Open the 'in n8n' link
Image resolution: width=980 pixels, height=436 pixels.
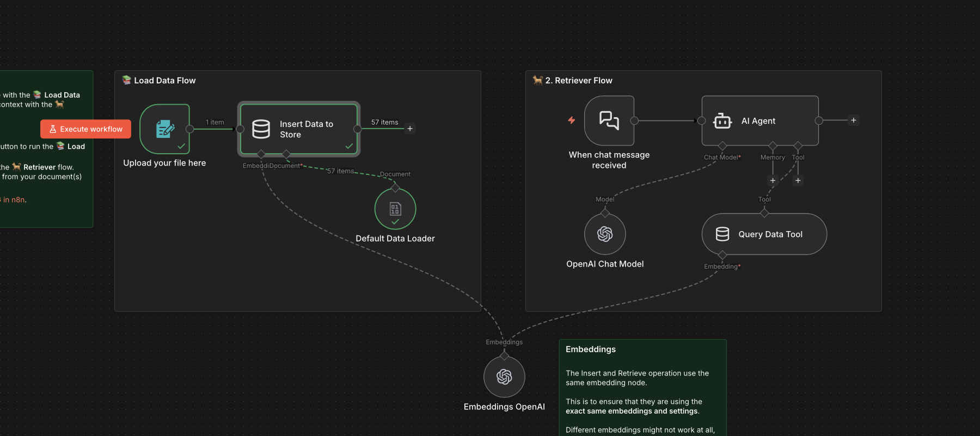pos(14,200)
